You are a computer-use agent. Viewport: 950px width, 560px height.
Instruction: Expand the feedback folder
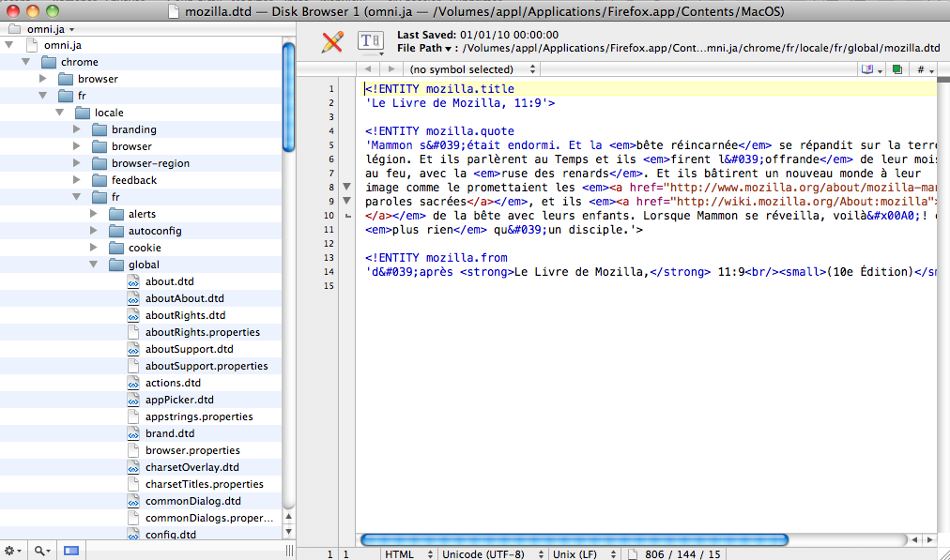tap(77, 180)
